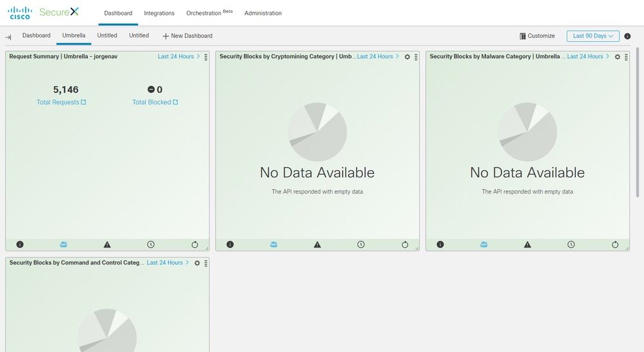Select the Umbrella dashboard tab

coord(74,35)
